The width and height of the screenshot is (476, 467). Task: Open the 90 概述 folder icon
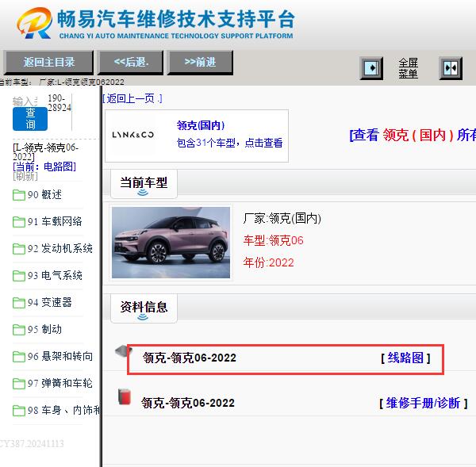tap(19, 195)
